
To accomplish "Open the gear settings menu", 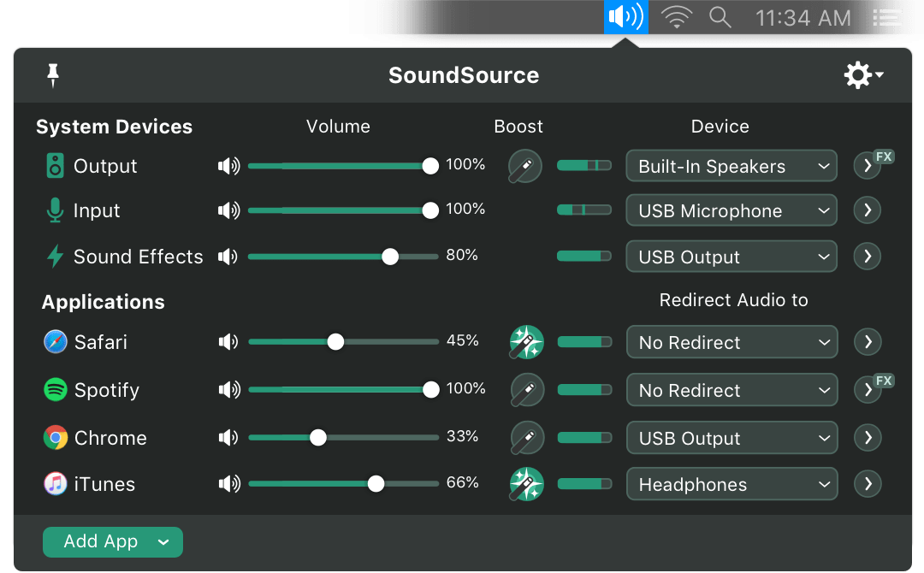I will coord(862,75).
